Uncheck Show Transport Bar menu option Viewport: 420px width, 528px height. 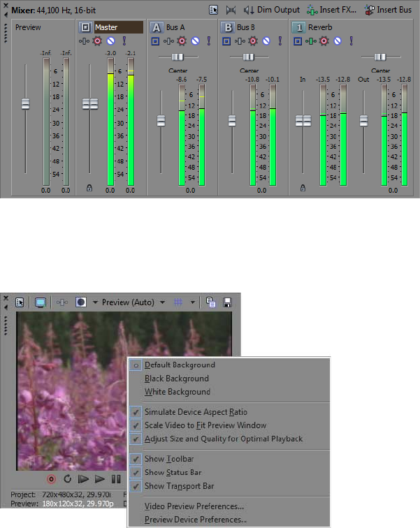(229, 486)
